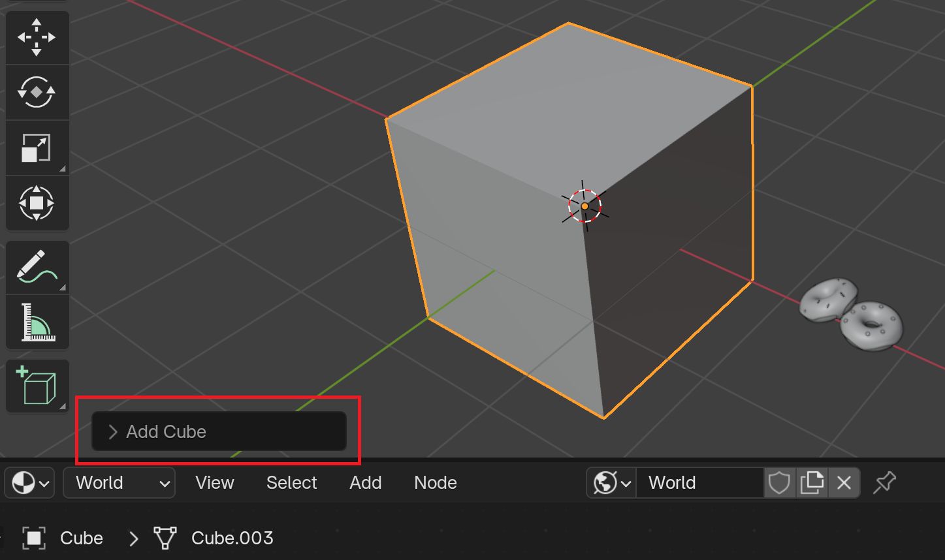Click the World name field
Viewport: 945px width, 560px height.
(x=700, y=483)
